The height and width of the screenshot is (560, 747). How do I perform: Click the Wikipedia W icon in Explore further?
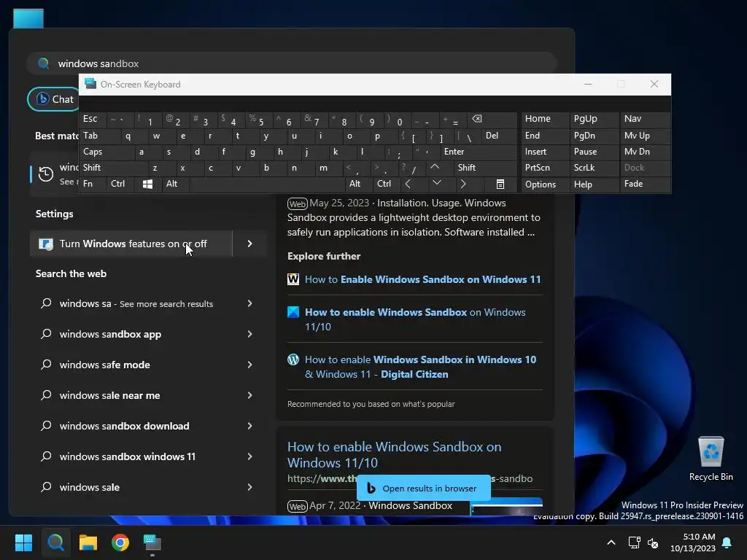[x=293, y=279]
